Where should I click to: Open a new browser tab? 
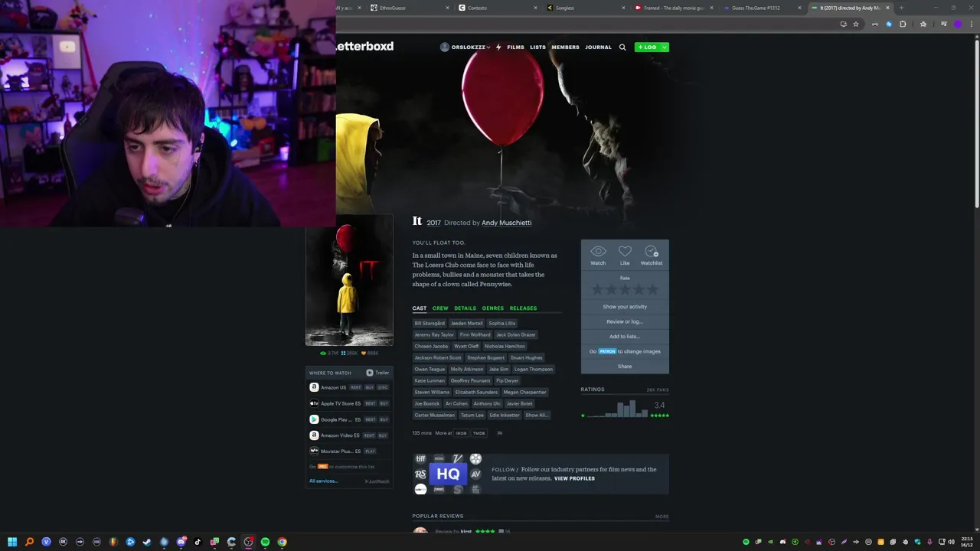coord(901,8)
